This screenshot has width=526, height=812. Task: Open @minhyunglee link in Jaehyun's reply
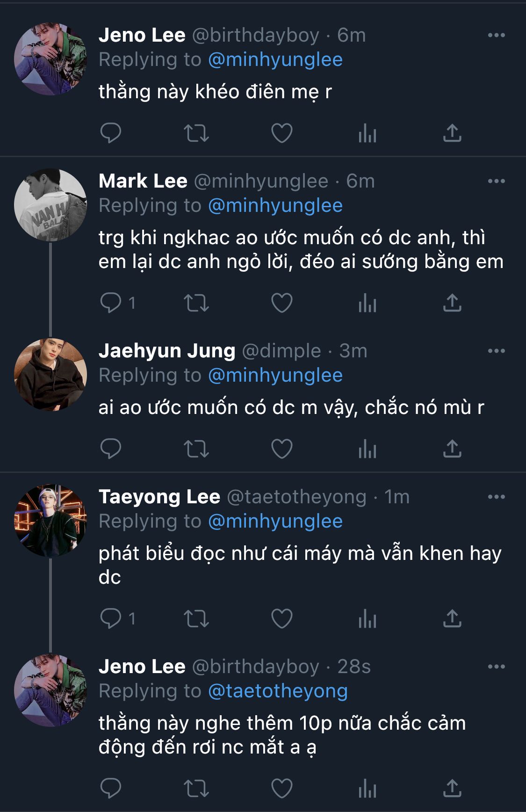[x=275, y=375]
